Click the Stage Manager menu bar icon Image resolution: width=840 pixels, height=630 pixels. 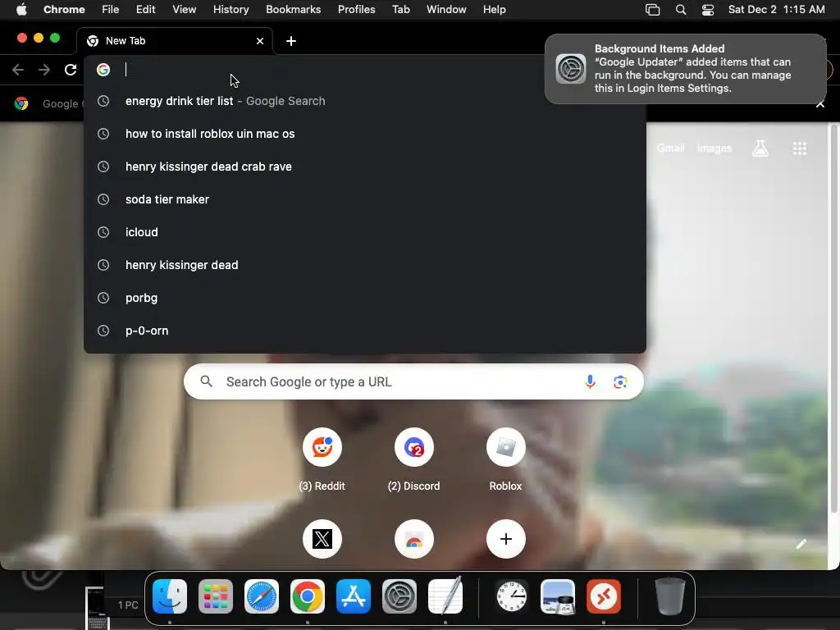pos(652,10)
